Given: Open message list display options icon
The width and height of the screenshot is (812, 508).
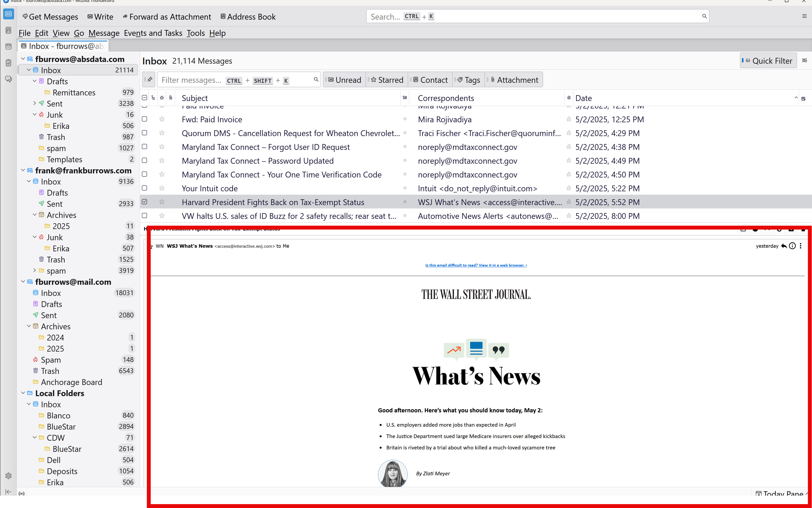Looking at the screenshot, I should [804, 61].
